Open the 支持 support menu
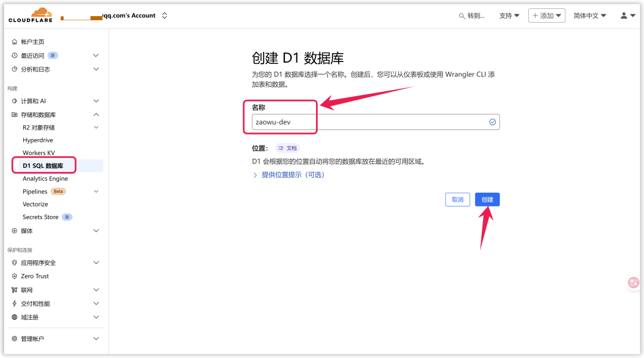 click(x=509, y=16)
